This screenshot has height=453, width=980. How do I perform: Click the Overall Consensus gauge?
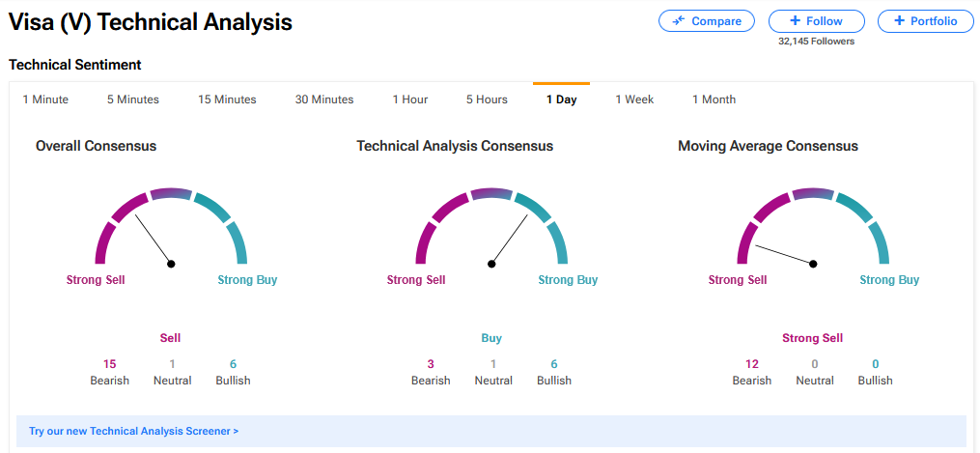tap(171, 227)
